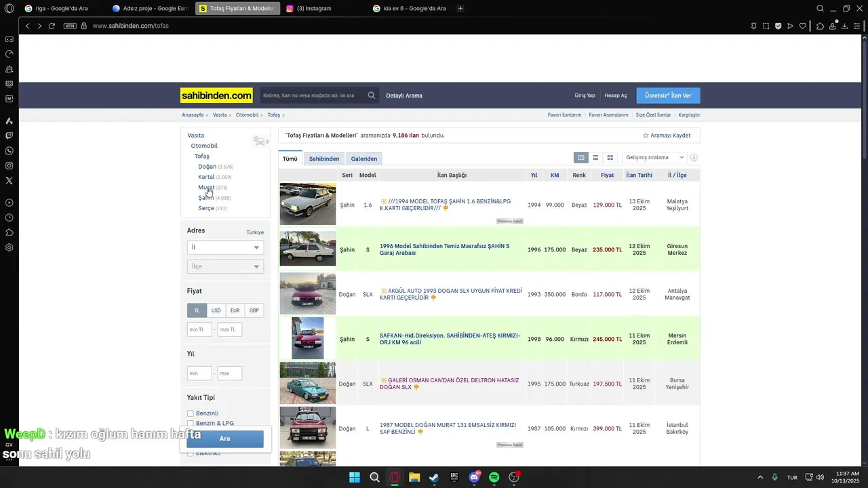Click the sahibinden search magnifier icon
The width and height of the screenshot is (868, 488).
[x=372, y=96]
